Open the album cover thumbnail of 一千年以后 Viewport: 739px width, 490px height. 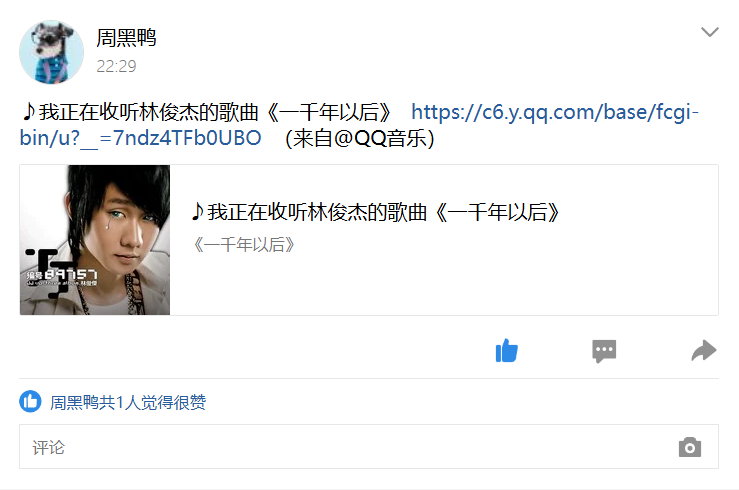point(95,240)
